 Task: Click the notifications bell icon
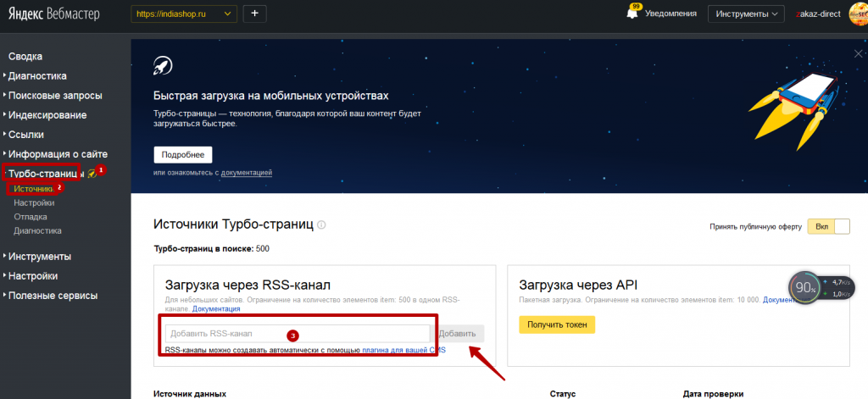(x=632, y=14)
